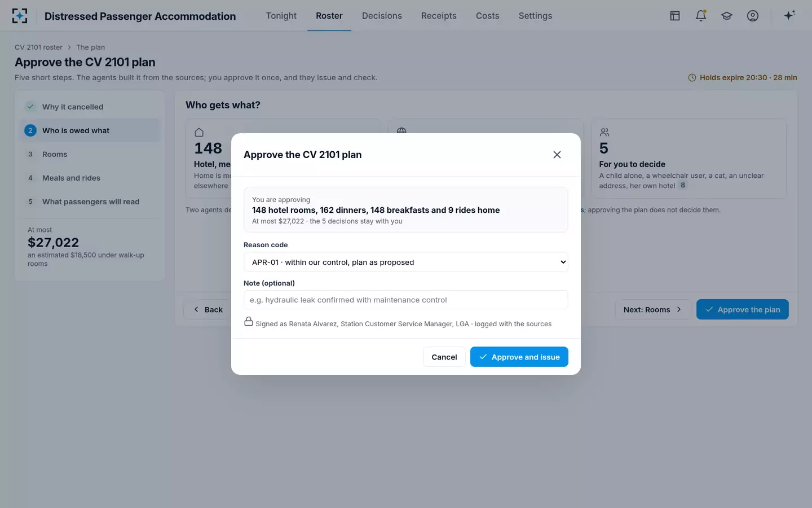
Task: Switch to the Tonight tab
Action: tap(281, 16)
